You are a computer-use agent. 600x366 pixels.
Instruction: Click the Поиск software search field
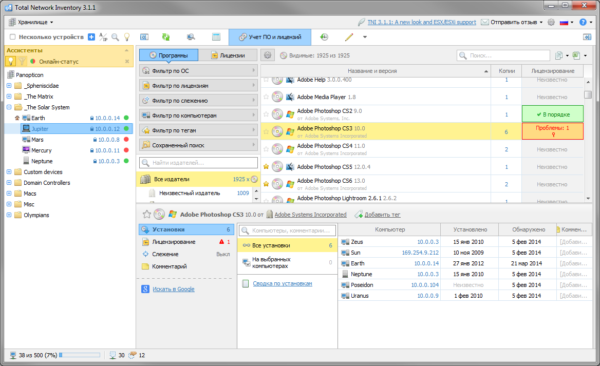coord(503,56)
